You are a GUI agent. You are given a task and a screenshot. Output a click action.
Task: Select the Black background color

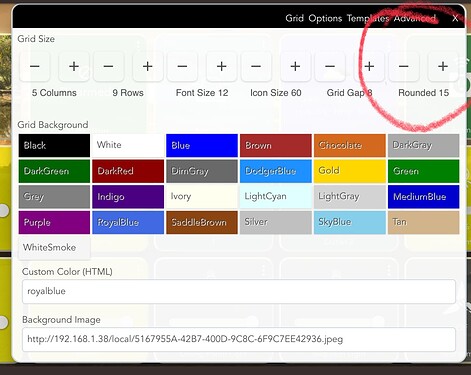pos(54,145)
